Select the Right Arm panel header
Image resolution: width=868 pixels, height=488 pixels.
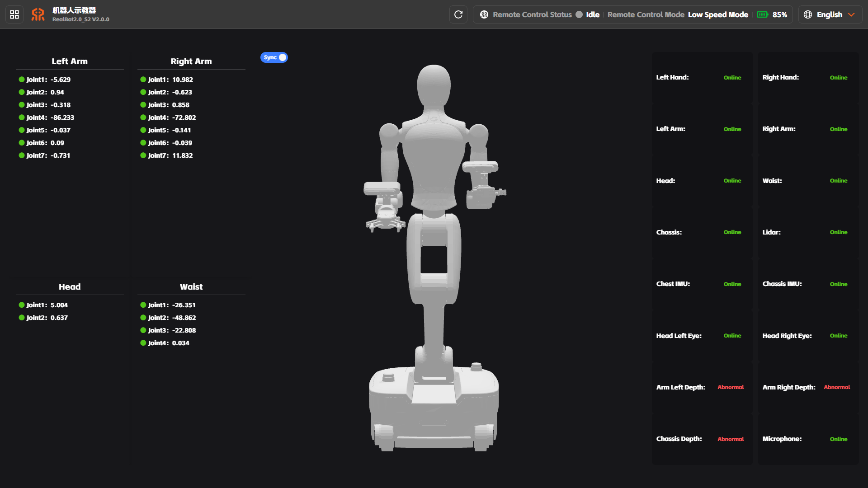tap(191, 61)
